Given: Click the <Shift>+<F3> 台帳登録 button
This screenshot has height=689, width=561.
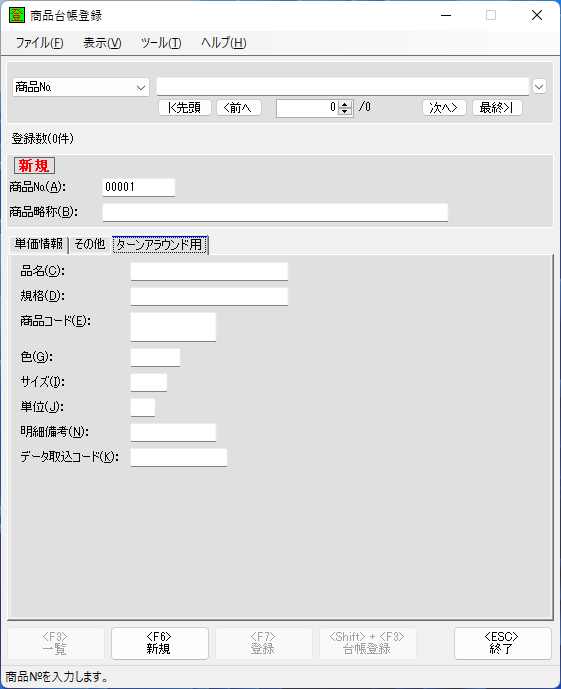Looking at the screenshot, I should [x=368, y=643].
